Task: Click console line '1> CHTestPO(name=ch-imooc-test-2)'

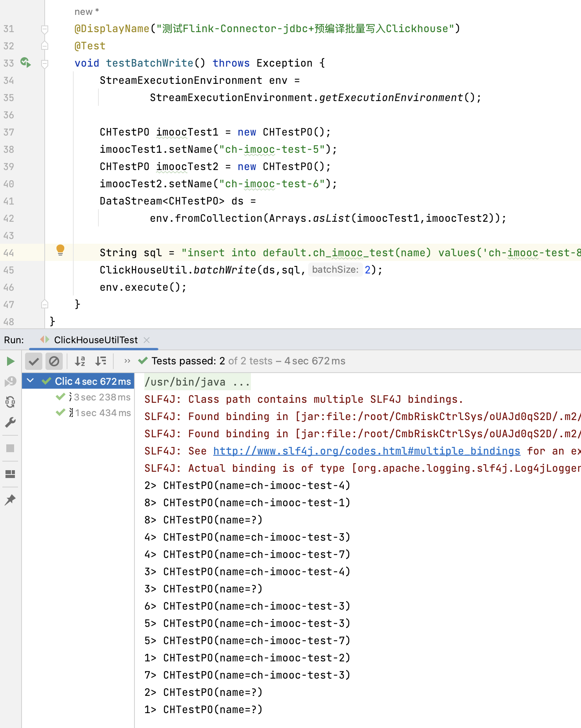Action: tap(247, 658)
